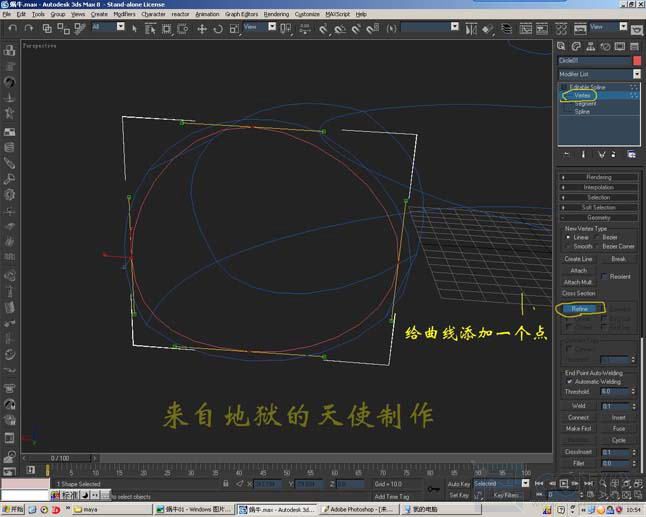Click the Play Animation button

click(564, 483)
